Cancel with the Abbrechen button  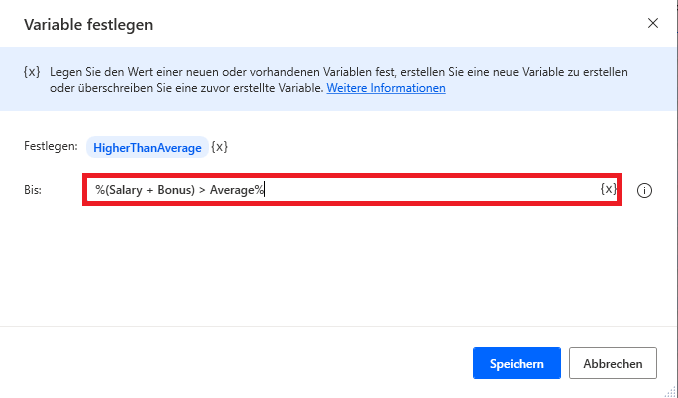613,363
